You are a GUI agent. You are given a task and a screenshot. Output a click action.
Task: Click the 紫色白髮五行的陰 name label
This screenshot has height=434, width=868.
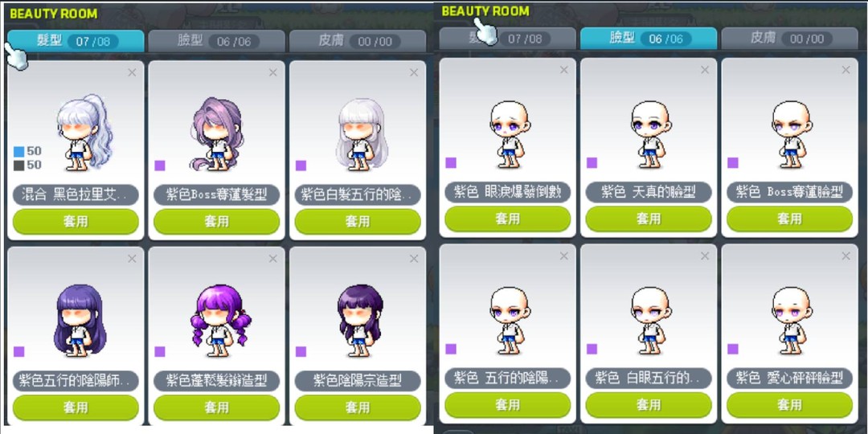[x=358, y=194]
